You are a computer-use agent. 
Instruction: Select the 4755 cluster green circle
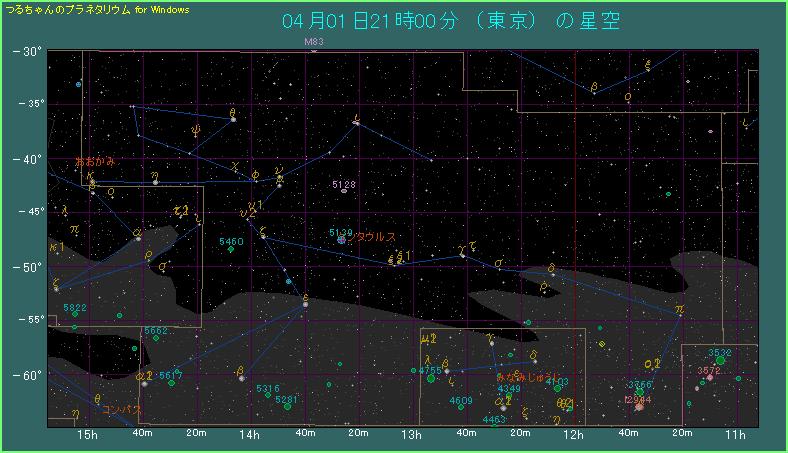pos(431,379)
